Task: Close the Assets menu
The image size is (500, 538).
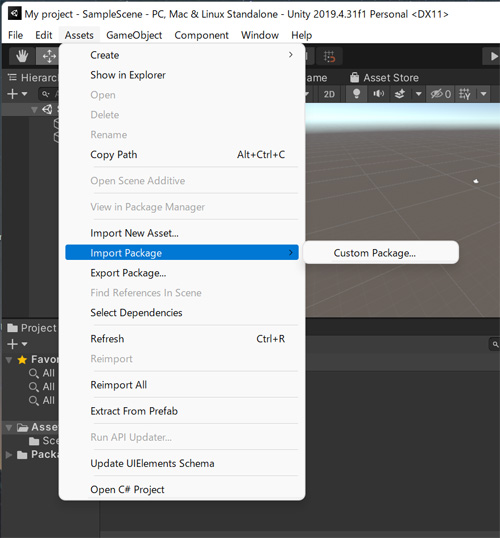Action: tap(79, 35)
